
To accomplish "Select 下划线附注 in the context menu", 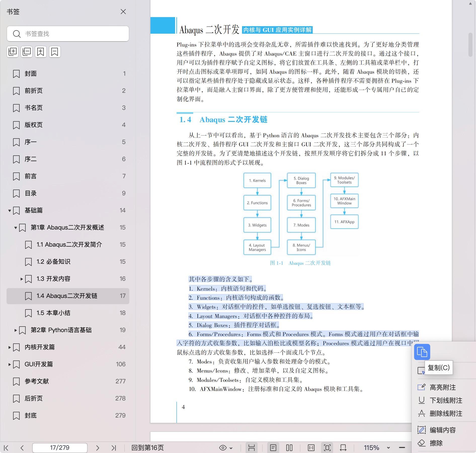I will 446,400.
